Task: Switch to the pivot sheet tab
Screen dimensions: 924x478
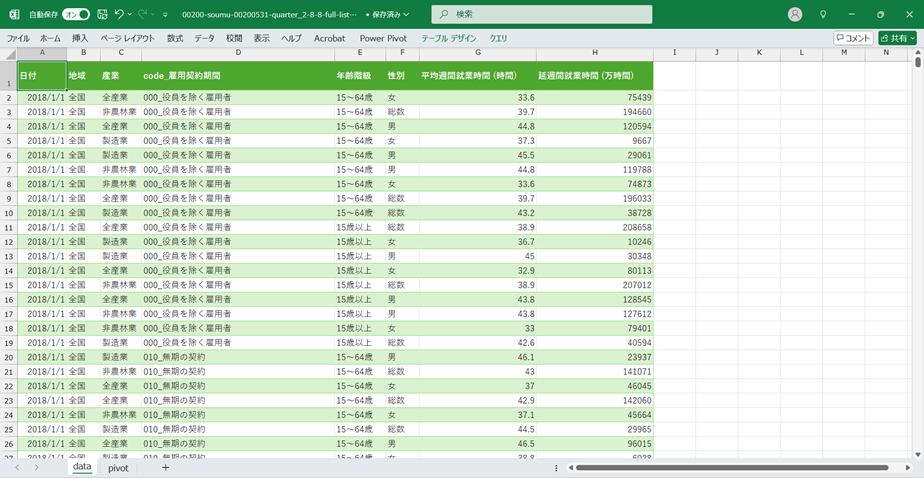Action: (x=118, y=468)
